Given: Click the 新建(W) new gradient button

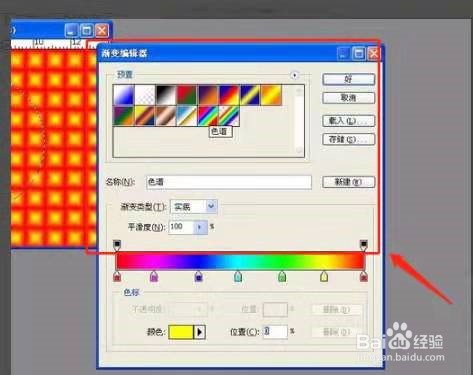Looking at the screenshot, I should point(349,182).
